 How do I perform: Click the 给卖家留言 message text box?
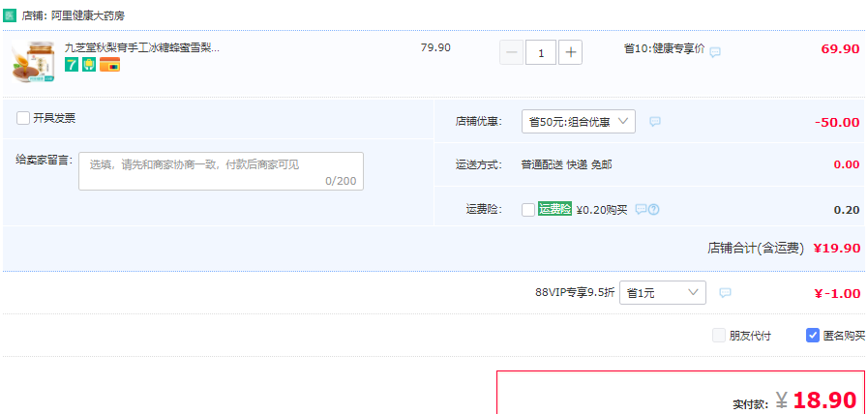(x=221, y=171)
